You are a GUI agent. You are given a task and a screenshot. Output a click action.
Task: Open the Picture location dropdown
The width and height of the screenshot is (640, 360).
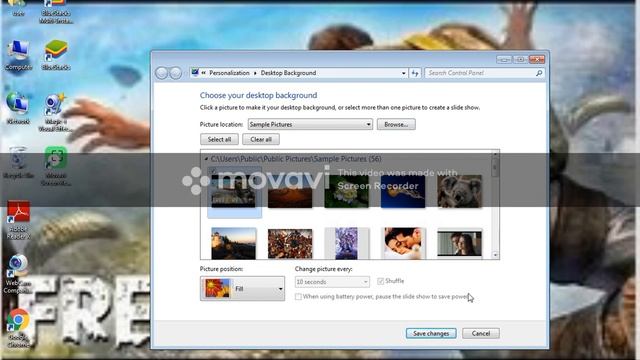(368, 124)
